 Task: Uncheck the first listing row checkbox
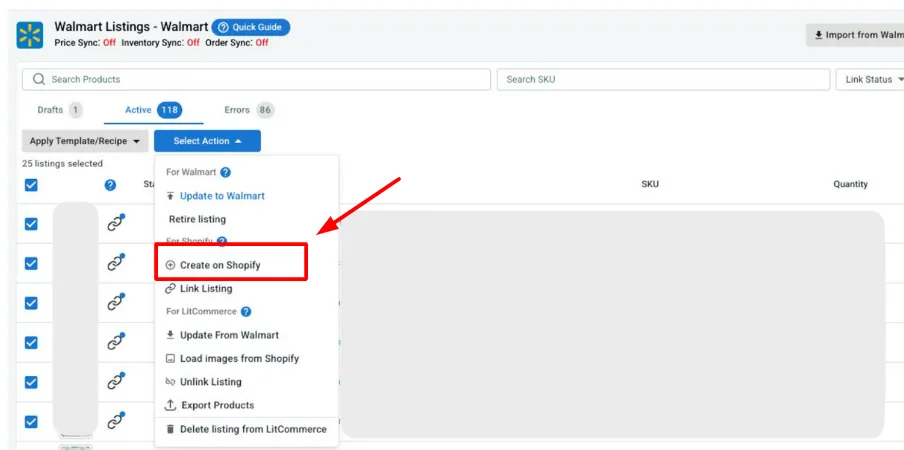point(31,224)
